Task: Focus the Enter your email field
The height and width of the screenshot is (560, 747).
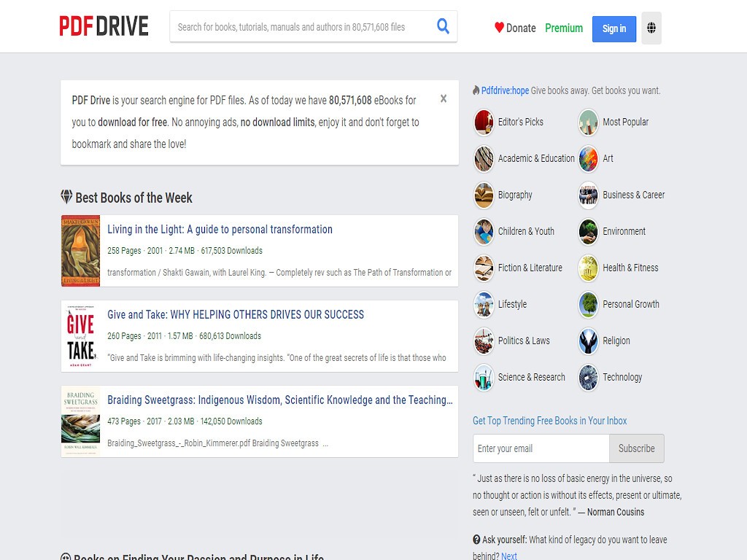Action: point(541,448)
